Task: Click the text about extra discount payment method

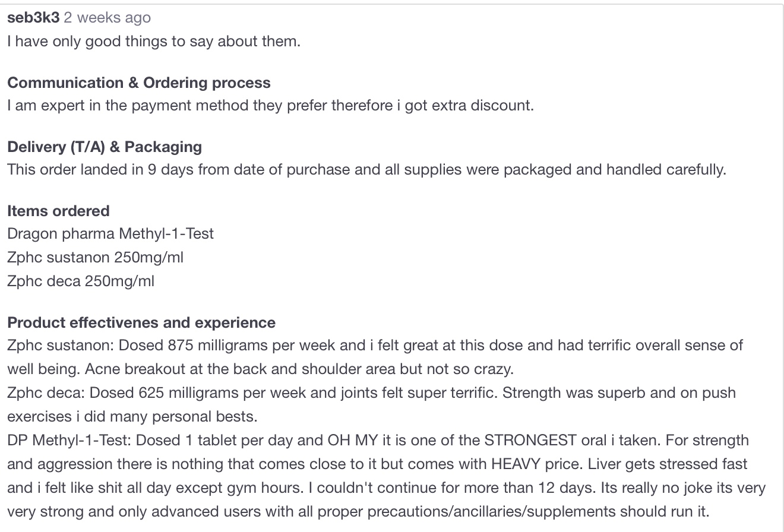Action: (x=270, y=106)
